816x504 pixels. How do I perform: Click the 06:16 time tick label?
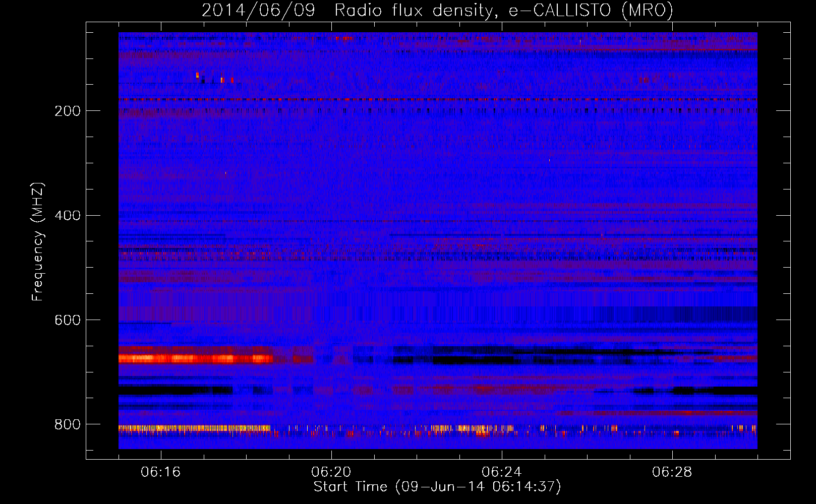pyautogui.click(x=161, y=472)
